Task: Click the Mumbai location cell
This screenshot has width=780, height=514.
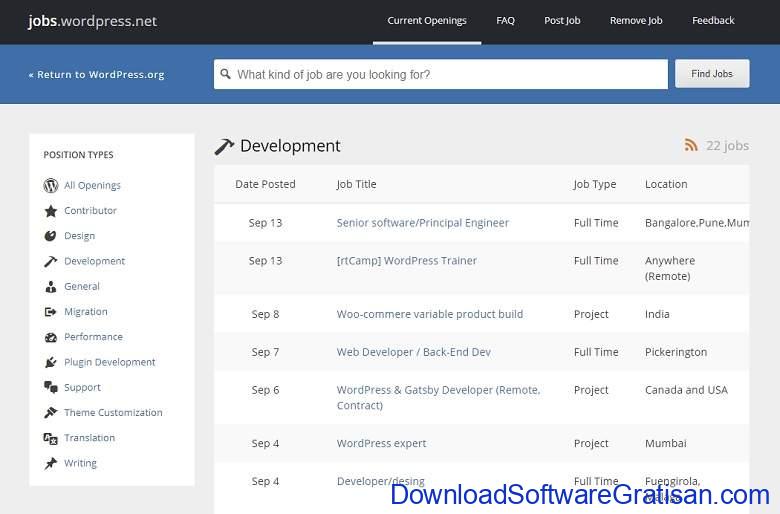Action: pyautogui.click(x=666, y=443)
